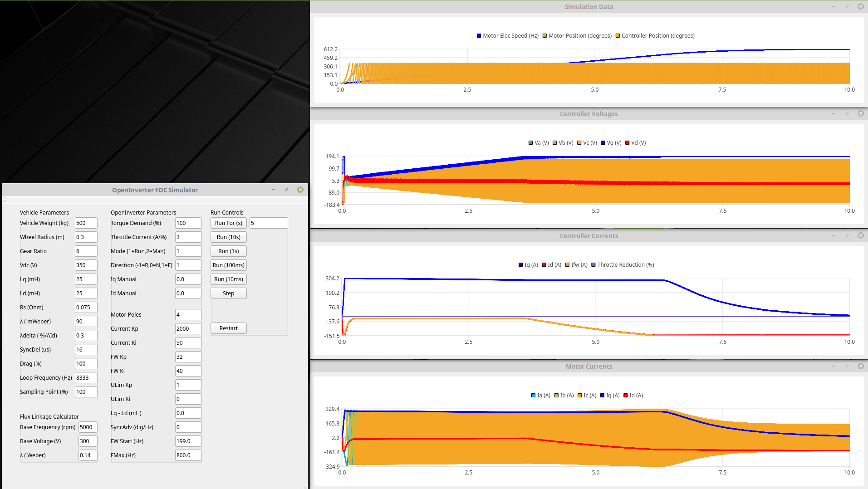Focus the Vehicle Weight (kg) field
868x489 pixels.
click(86, 223)
